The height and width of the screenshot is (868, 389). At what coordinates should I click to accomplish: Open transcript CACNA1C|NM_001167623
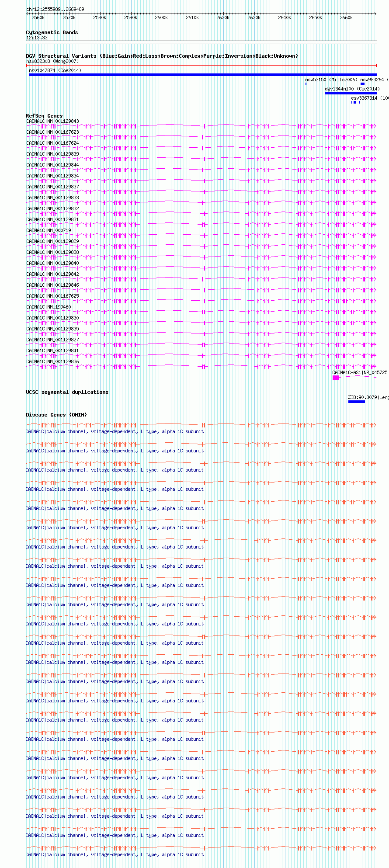coord(52,132)
